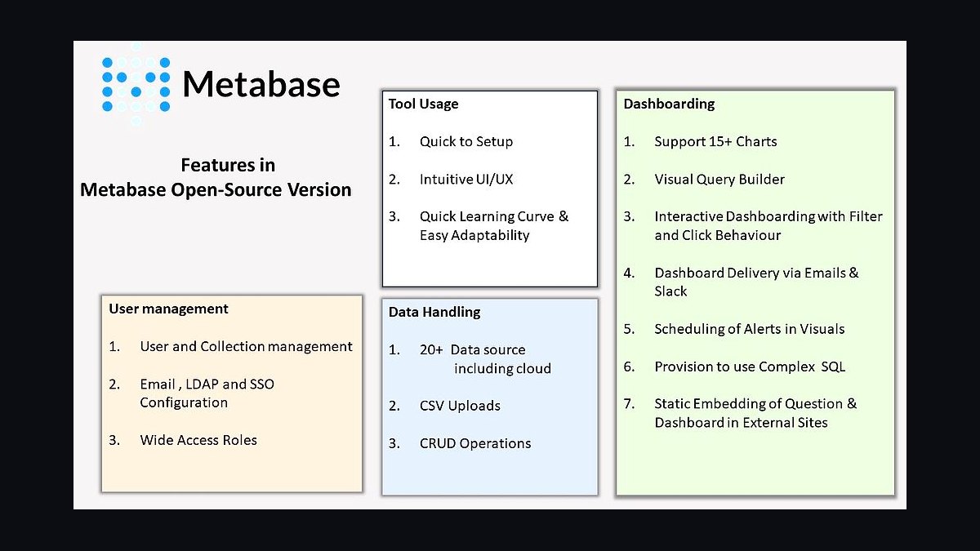This screenshot has height=551, width=980.
Task: Click the word 'Slack' in Dashboarding
Action: point(670,291)
